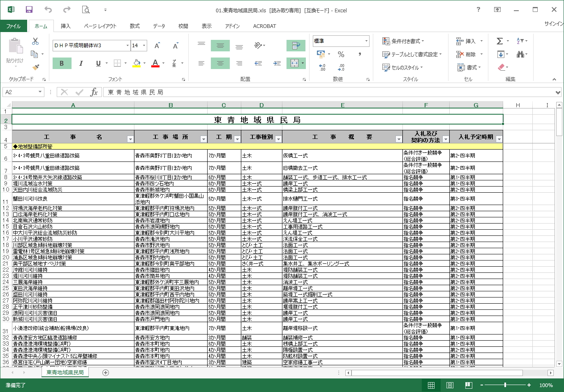Insert function via fx button
This screenshot has width=564, height=392.
pyautogui.click(x=94, y=92)
